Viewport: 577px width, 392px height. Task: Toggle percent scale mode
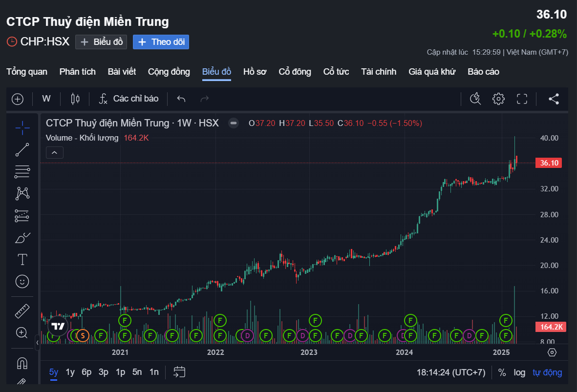[502, 372]
